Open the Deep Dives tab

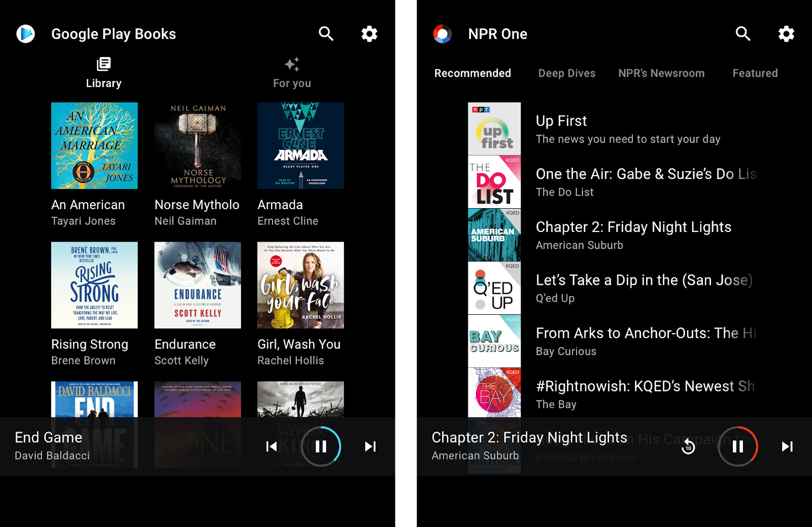pyautogui.click(x=567, y=73)
